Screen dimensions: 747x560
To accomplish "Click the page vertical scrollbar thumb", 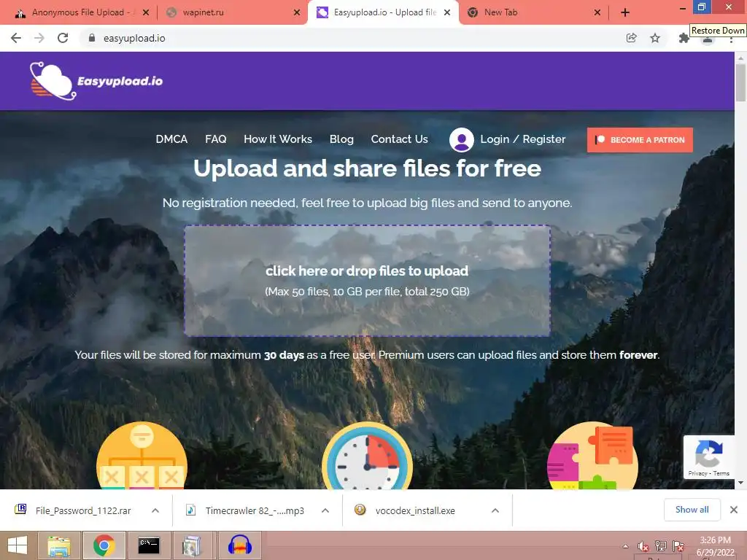I will point(740,83).
